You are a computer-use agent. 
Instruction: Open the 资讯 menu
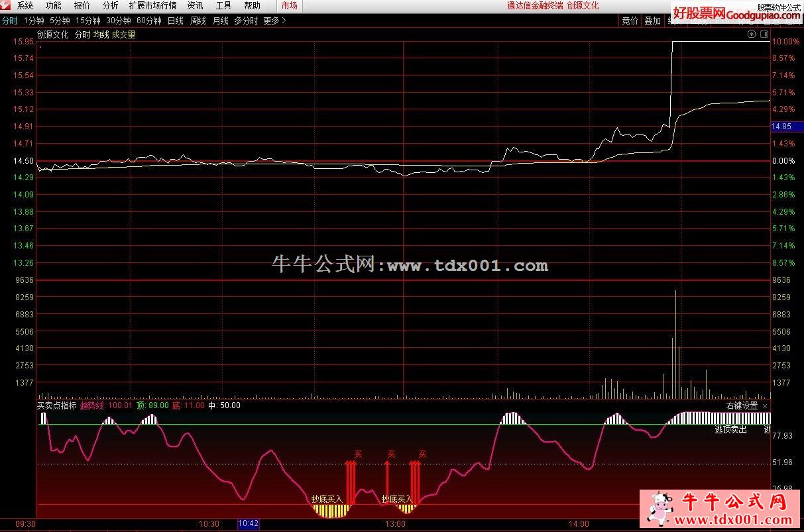(x=196, y=5)
